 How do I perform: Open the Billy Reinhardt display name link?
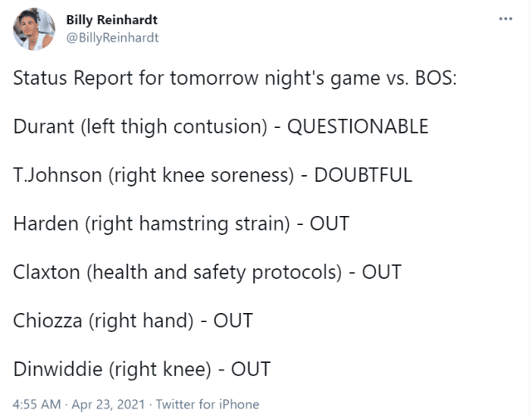point(112,20)
